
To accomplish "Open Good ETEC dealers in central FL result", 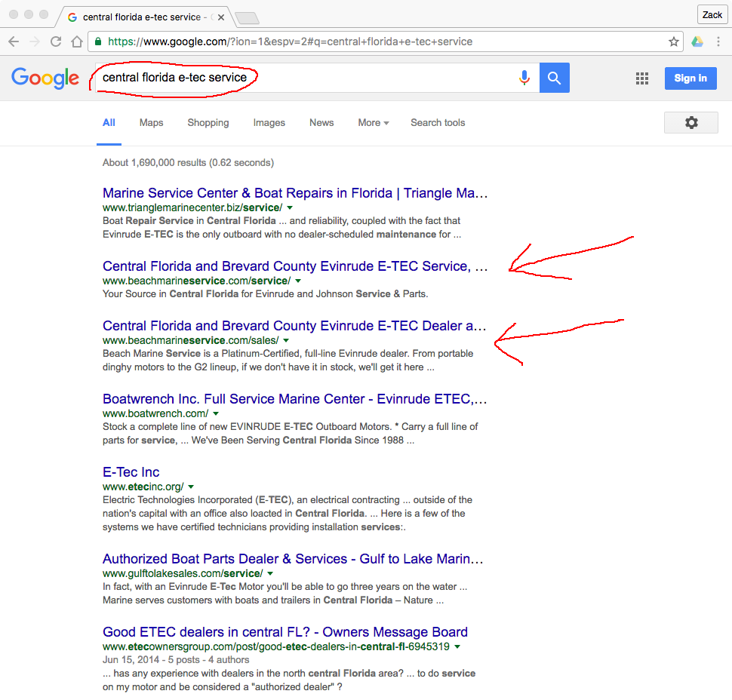I will [x=285, y=632].
